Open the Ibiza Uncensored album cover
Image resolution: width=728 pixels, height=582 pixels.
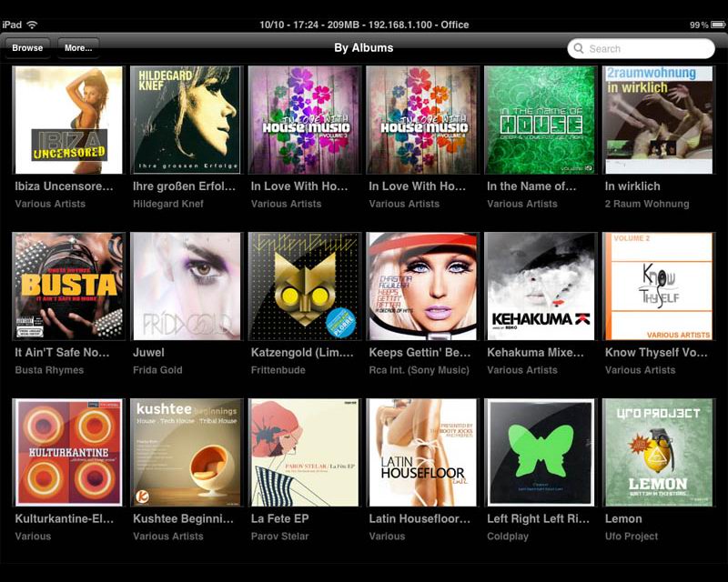(69, 120)
